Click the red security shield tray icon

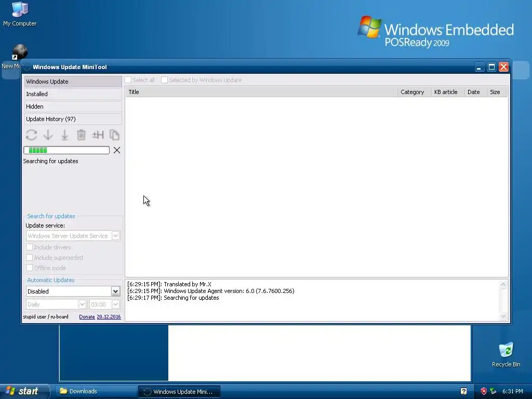(484, 391)
